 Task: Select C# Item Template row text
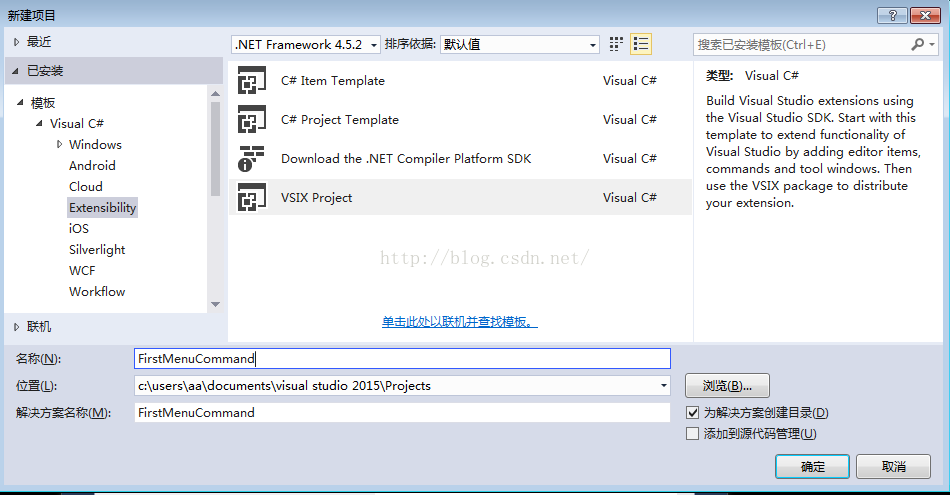[x=333, y=81]
